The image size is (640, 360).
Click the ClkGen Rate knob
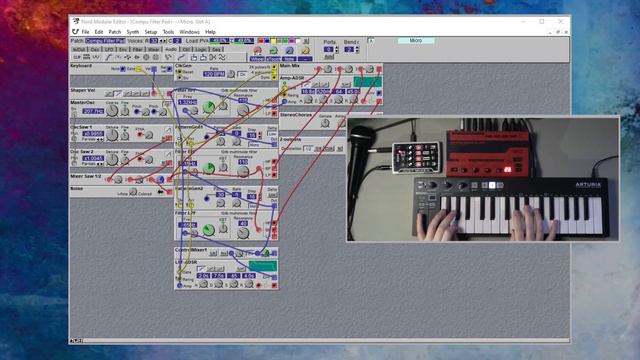coord(231,74)
